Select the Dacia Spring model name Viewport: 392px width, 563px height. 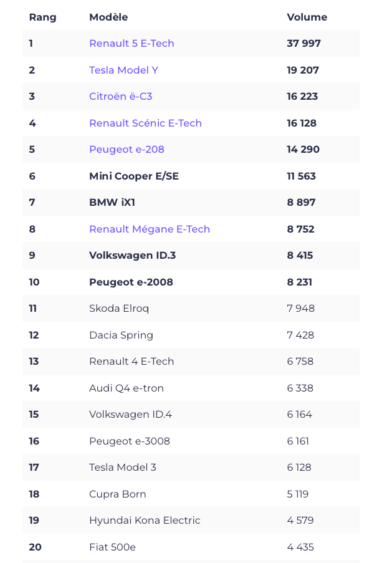coord(121,335)
